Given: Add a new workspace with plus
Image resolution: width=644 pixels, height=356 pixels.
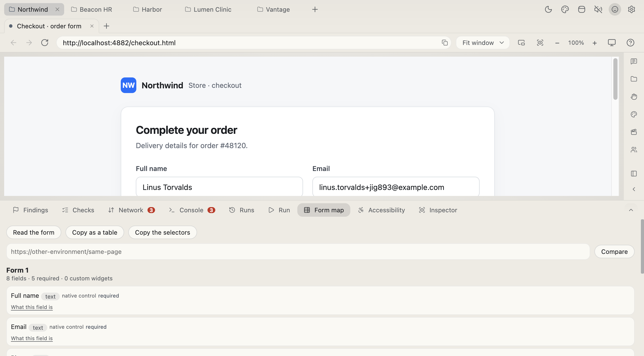Looking at the screenshot, I should pos(315,9).
